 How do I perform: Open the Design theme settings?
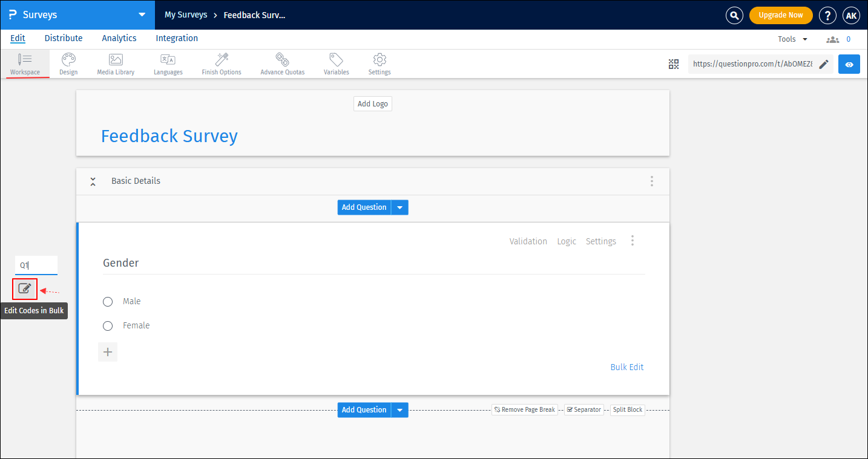(x=68, y=63)
